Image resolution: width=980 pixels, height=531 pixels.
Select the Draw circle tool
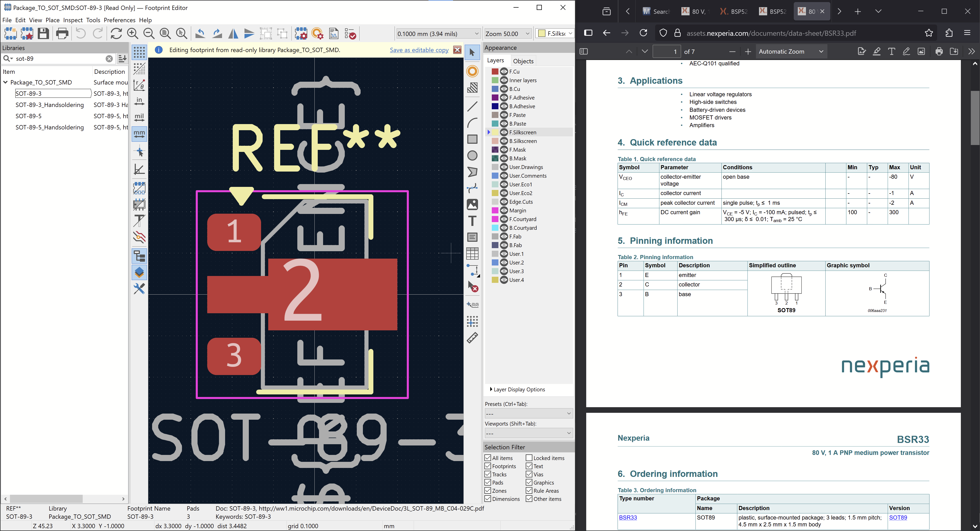pyautogui.click(x=472, y=155)
